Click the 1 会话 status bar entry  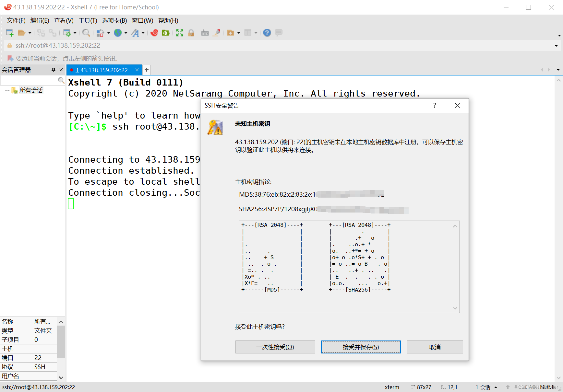pyautogui.click(x=483, y=387)
